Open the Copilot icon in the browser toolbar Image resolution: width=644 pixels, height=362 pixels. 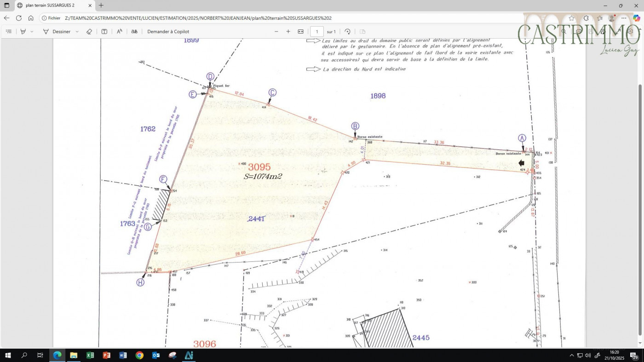(636, 18)
